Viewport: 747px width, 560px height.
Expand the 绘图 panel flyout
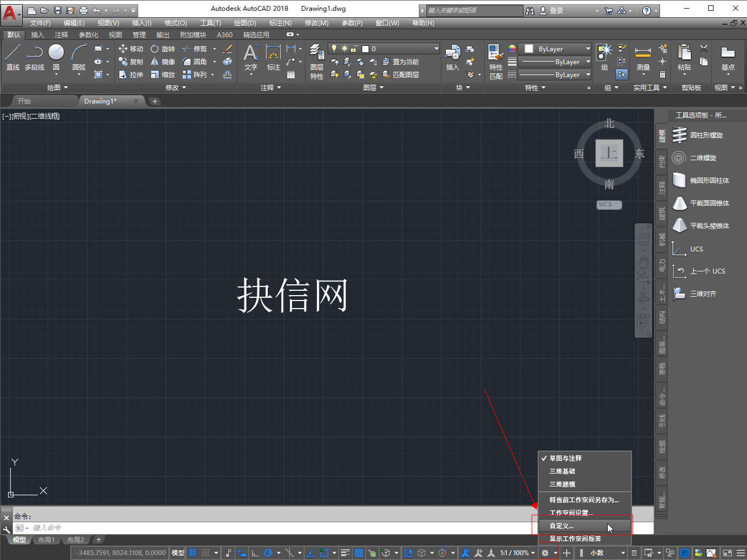coord(58,87)
